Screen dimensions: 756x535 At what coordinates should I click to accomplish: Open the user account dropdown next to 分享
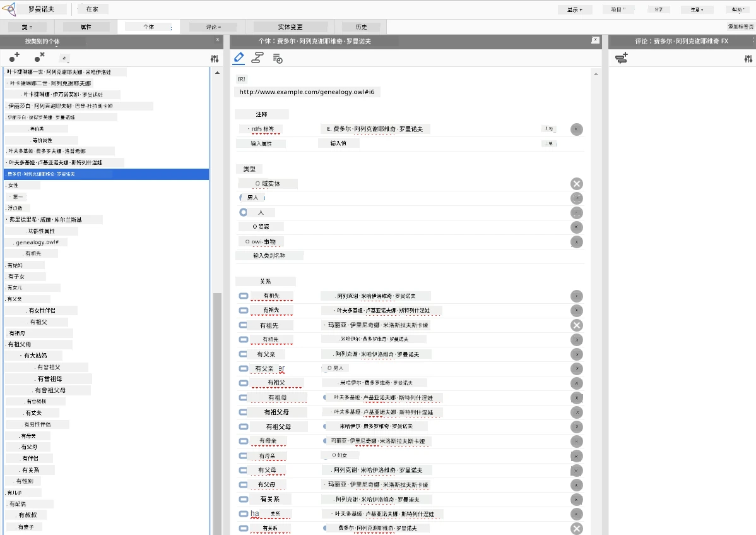click(697, 9)
